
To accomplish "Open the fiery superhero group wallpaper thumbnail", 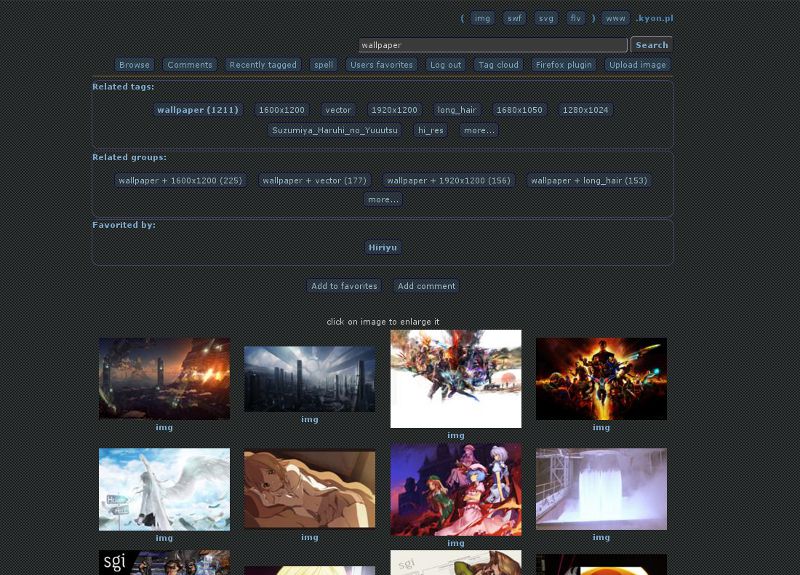I will coord(601,379).
